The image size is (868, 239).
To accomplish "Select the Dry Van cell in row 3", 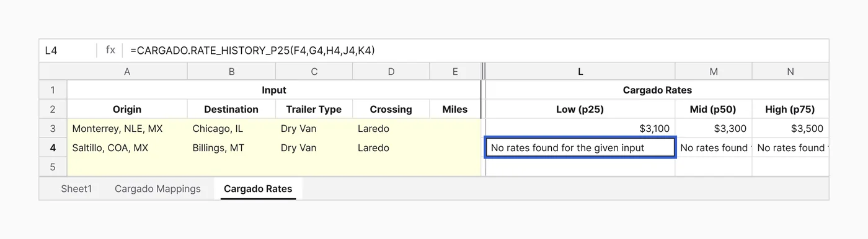I will coord(314,129).
